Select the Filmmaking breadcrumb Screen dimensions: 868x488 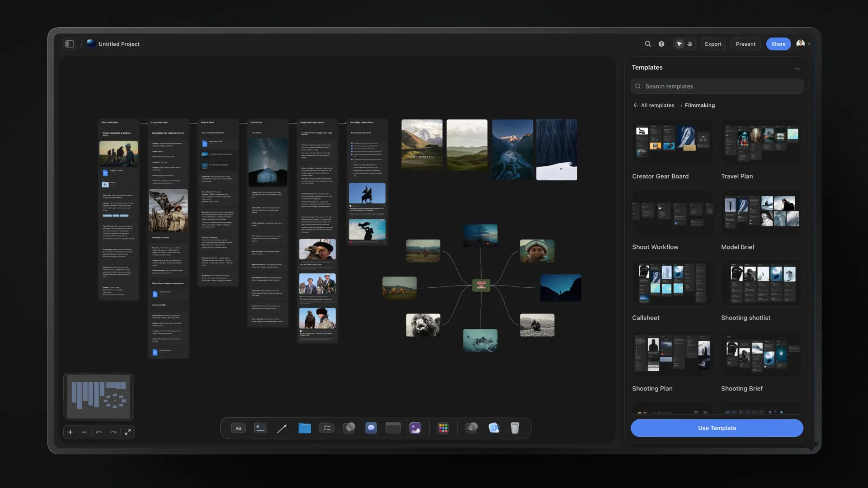click(x=699, y=105)
